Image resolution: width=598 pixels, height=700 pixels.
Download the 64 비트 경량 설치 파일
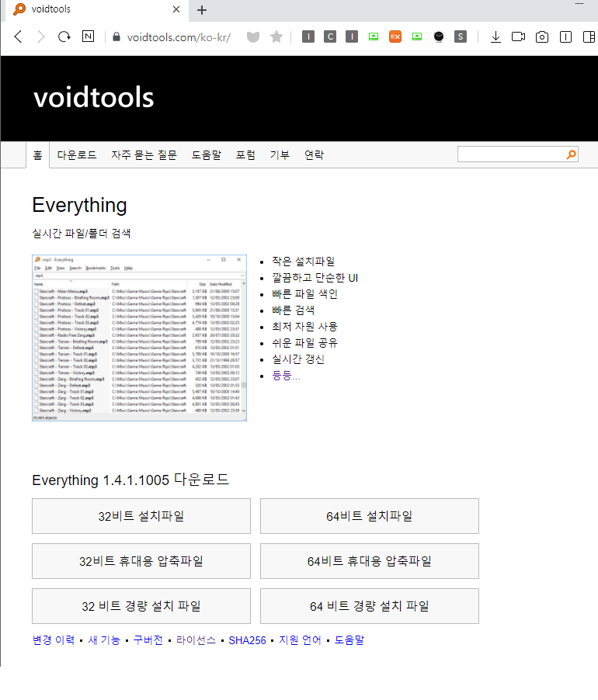(370, 606)
